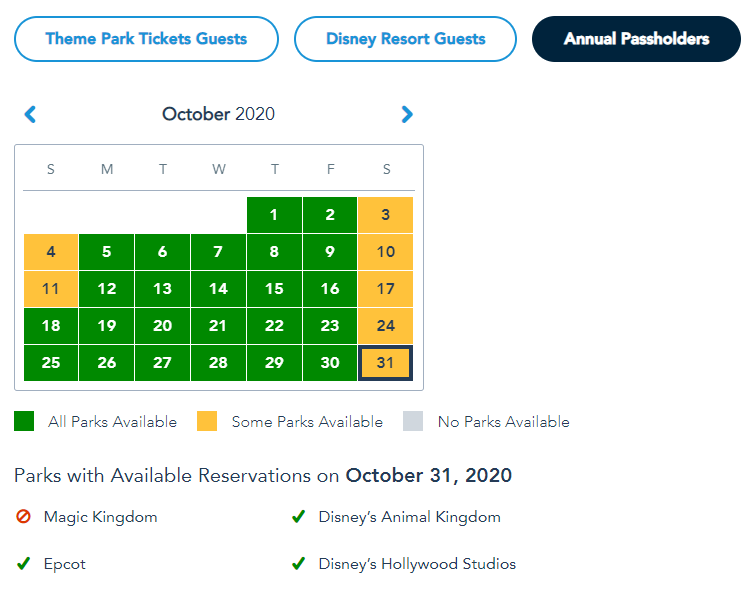Screen dimensions: 754x597
Task: Click the checkmark beside Disney's Animal Kingdom
Action: tap(298, 517)
